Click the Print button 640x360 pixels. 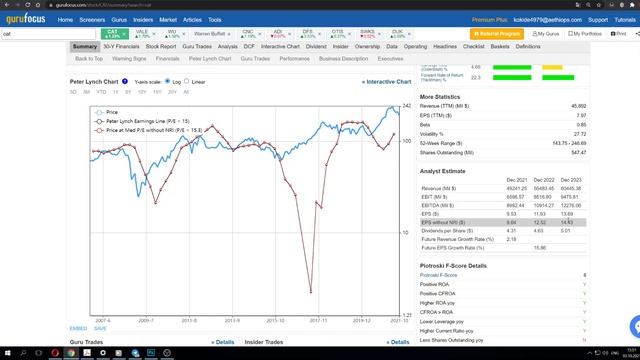coord(618,34)
